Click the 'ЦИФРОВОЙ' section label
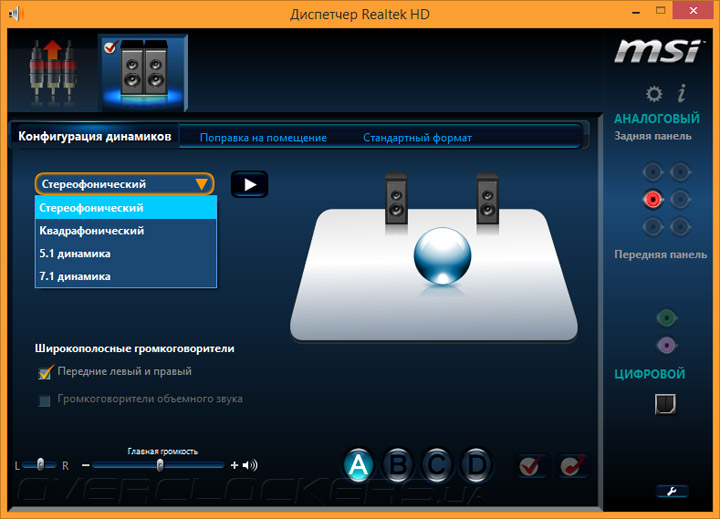The image size is (720, 519). [x=649, y=374]
